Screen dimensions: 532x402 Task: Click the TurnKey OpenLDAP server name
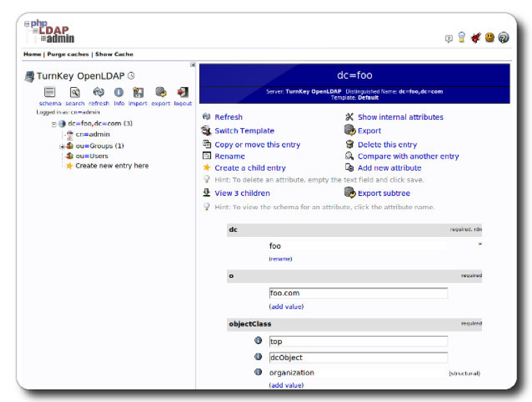pos(81,76)
